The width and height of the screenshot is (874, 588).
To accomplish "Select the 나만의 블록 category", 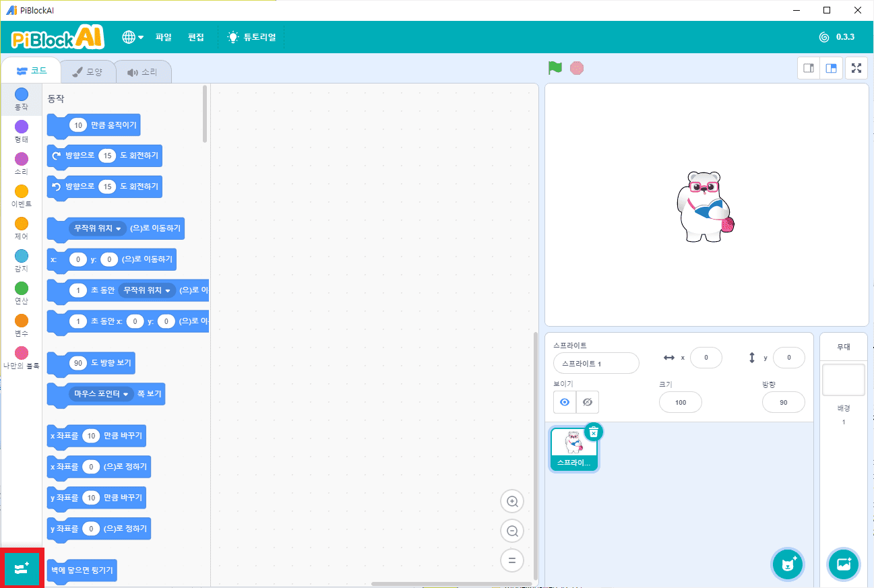I will (22, 358).
